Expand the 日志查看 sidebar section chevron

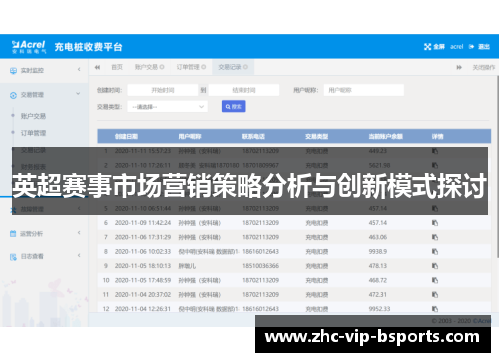[79, 255]
